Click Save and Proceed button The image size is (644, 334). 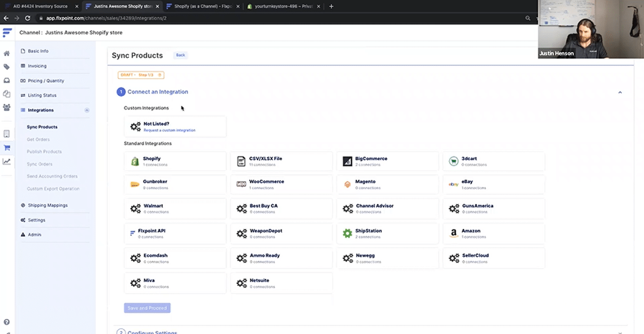coord(147,308)
